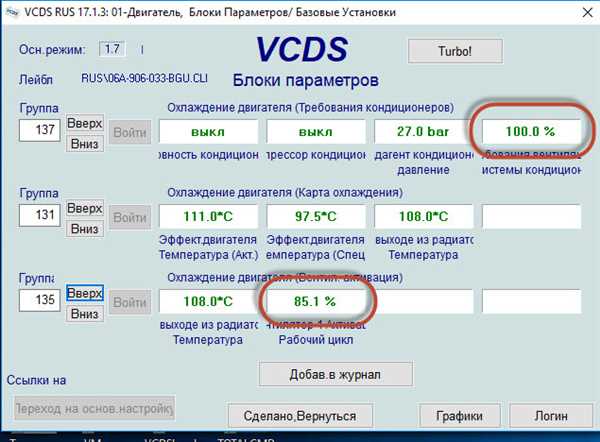The width and height of the screenshot is (600, 442).
Task: Click Войти button next to group 131
Action: 130,217
